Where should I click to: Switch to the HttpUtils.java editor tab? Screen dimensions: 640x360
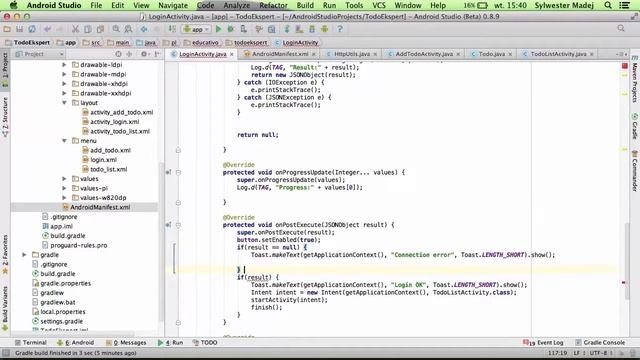351,54
